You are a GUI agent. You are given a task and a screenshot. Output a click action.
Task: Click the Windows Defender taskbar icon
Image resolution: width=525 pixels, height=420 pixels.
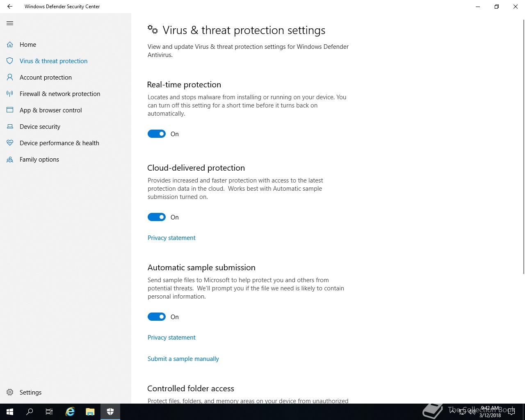tap(110, 411)
